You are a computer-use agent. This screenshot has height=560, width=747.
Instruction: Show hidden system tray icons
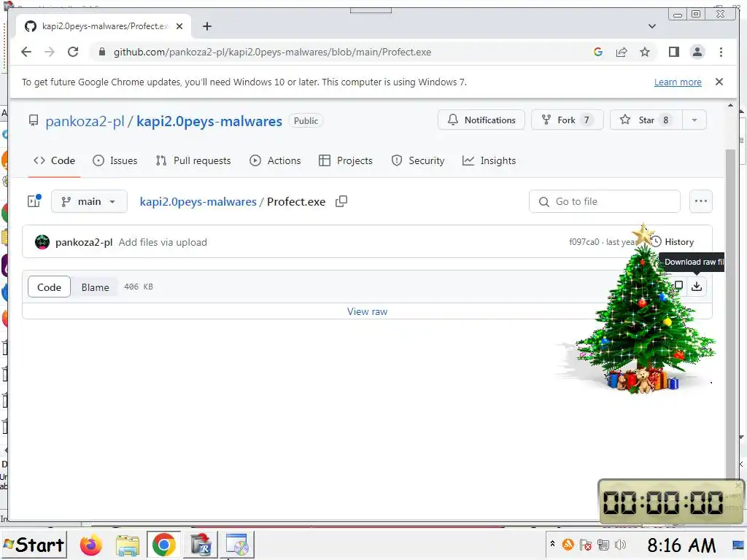(552, 543)
